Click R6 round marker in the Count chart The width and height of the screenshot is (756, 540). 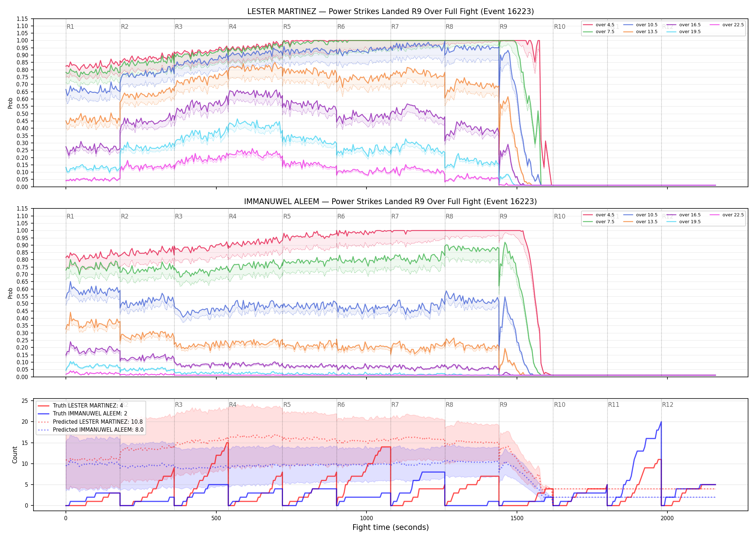tap(341, 405)
